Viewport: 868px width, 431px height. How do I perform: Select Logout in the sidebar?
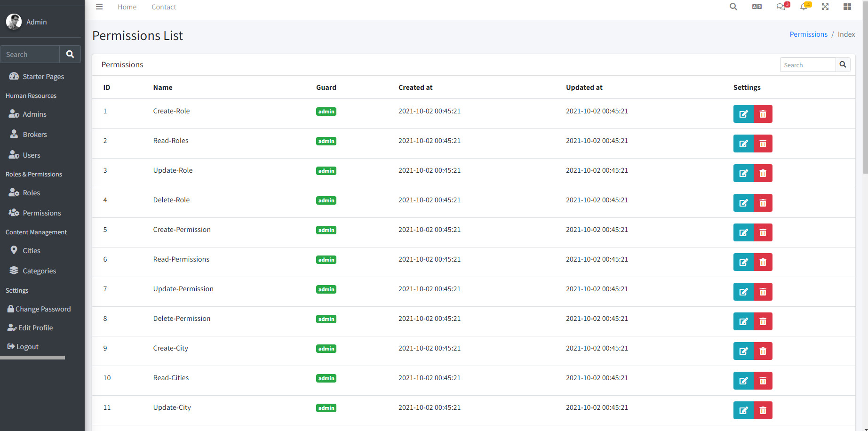tap(27, 346)
